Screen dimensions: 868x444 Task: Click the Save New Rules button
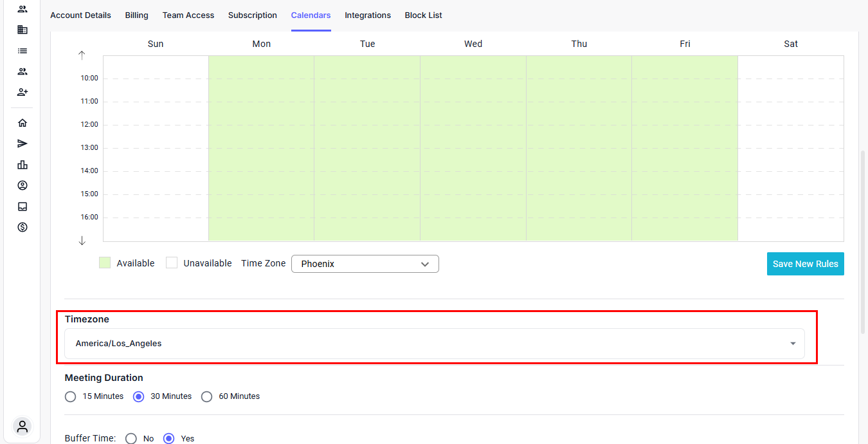tap(805, 264)
